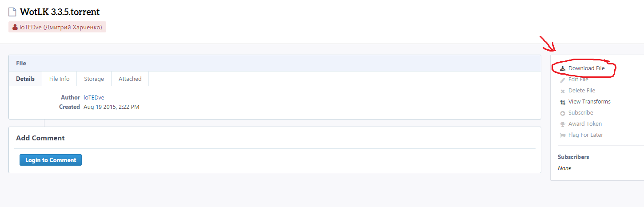This screenshot has width=644, height=207.
Task: Click the user icon in the IoTEDve tag
Action: [15, 27]
